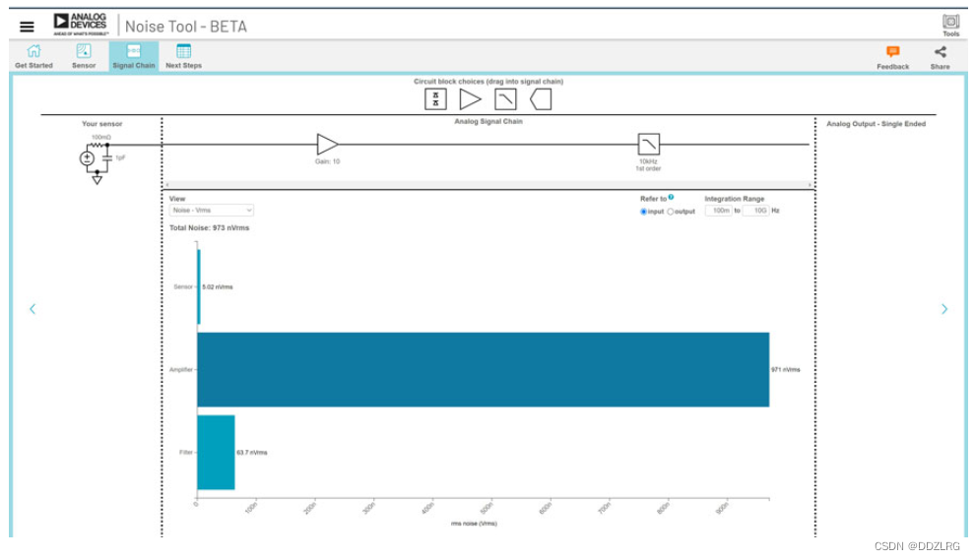Click the Amplifier noise bar
Screen dimensions: 975x560
[x=484, y=369]
